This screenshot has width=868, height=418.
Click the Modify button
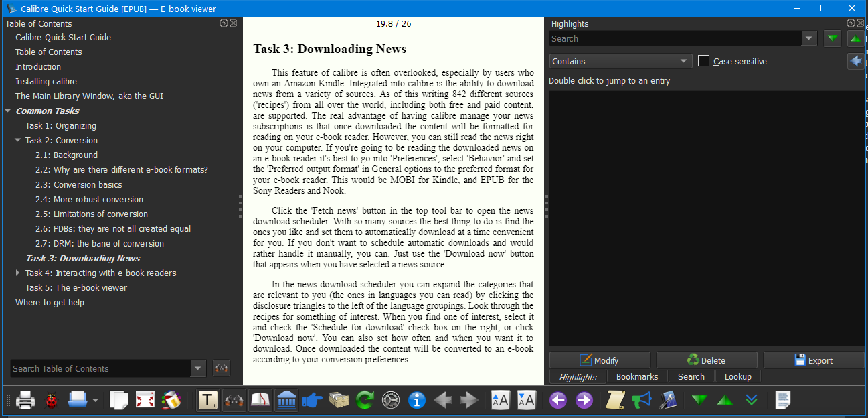click(x=600, y=360)
